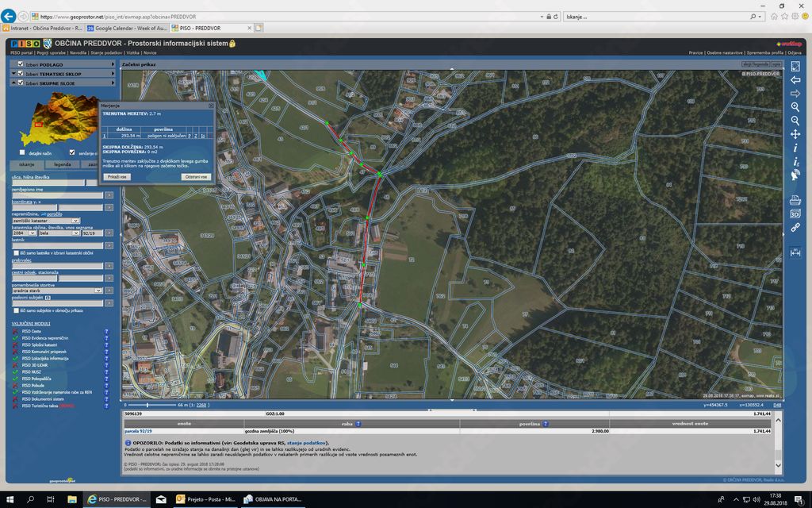
Task: Open help for PISO Ceste module
Action: pos(106,332)
